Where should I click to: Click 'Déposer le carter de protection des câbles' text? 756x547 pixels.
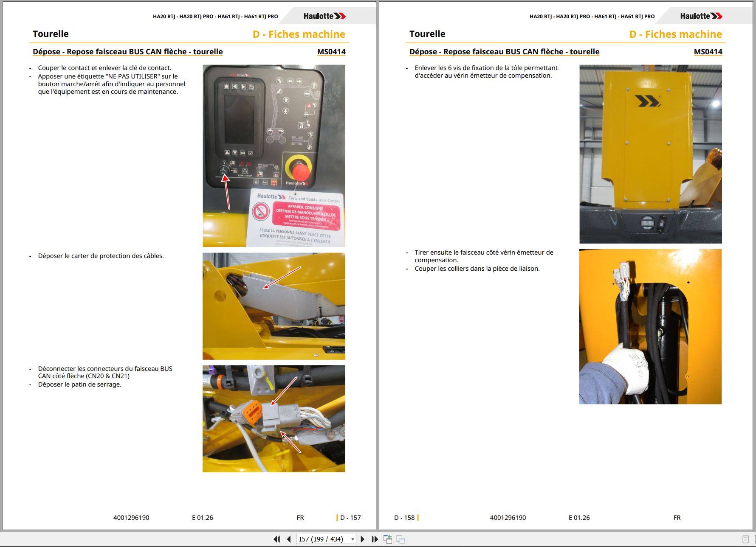point(101,256)
